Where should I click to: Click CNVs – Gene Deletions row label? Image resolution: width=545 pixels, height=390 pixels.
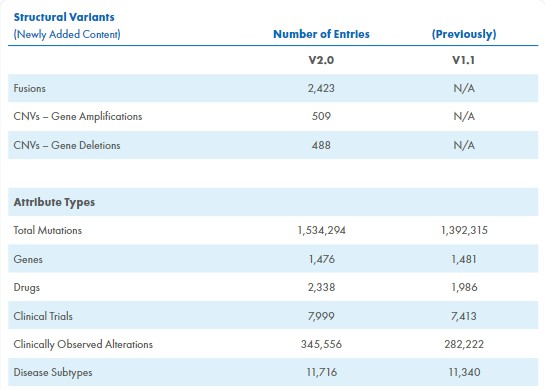[x=67, y=145]
